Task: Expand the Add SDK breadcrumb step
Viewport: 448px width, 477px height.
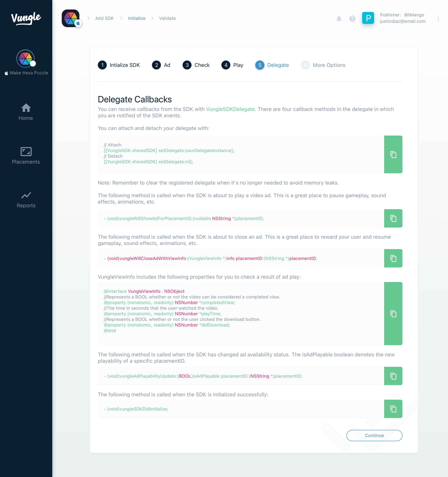Action: pos(104,18)
